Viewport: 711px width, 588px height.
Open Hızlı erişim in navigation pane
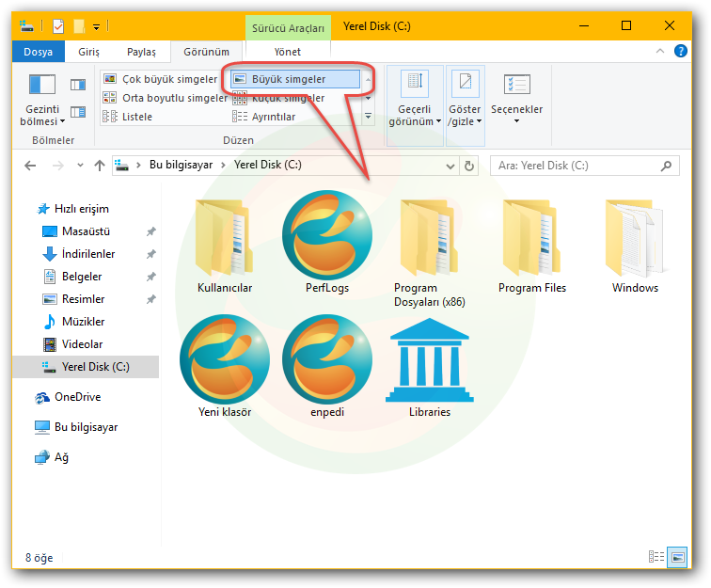click(82, 209)
